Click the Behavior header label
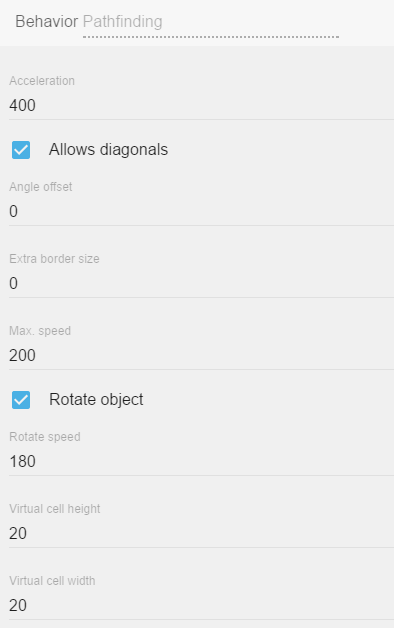 click(46, 22)
